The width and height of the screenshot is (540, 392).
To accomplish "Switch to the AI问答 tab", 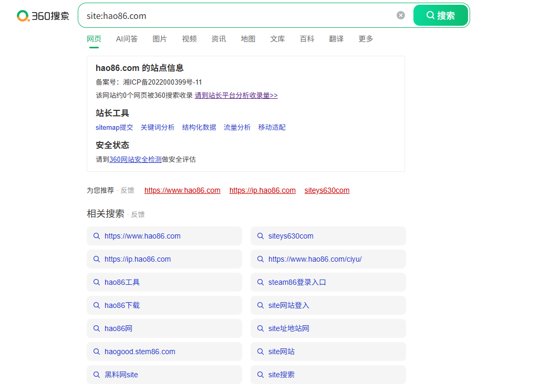I will click(127, 39).
